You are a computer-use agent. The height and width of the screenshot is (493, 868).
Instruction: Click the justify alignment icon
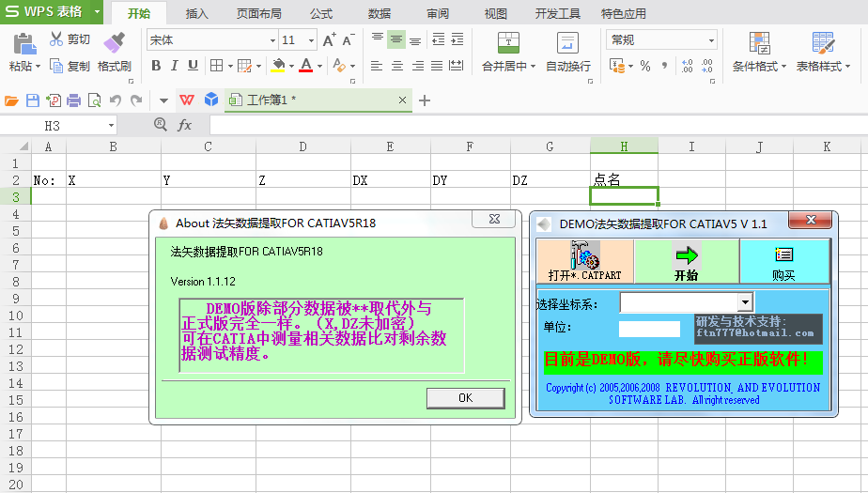tap(437, 66)
